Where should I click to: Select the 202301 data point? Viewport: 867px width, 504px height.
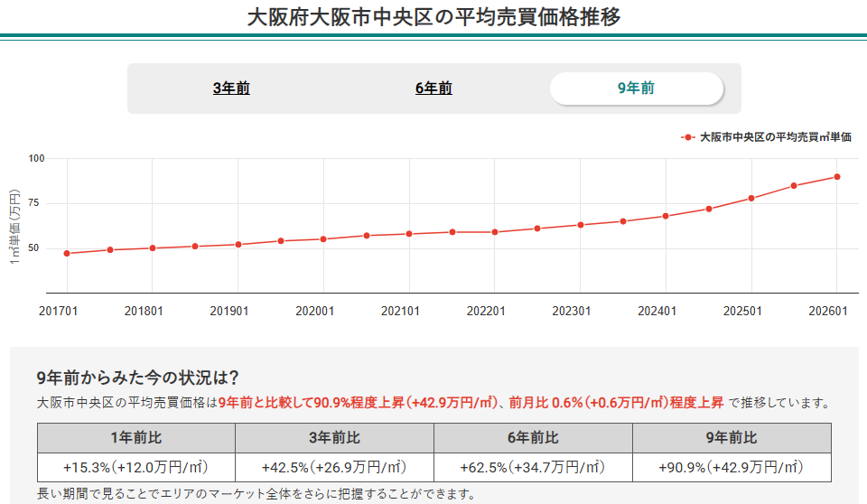[x=581, y=225]
